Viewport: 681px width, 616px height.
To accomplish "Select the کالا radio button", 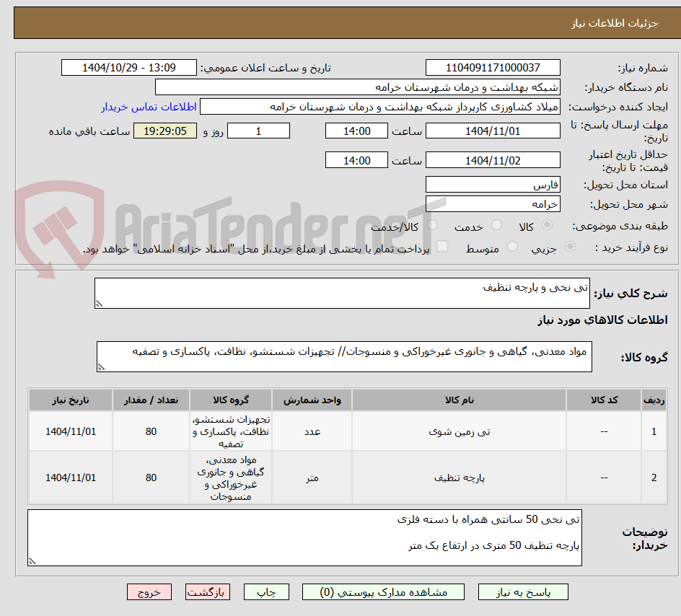I will click(548, 225).
